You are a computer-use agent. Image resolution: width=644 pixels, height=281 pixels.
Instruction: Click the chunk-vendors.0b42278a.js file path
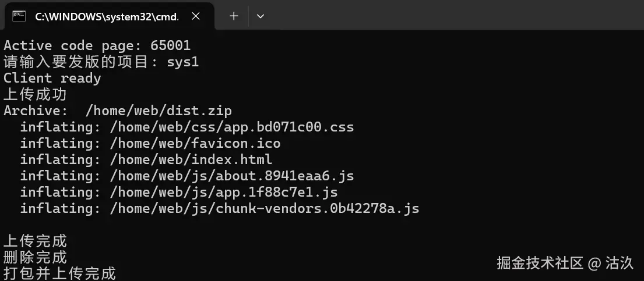click(265, 208)
